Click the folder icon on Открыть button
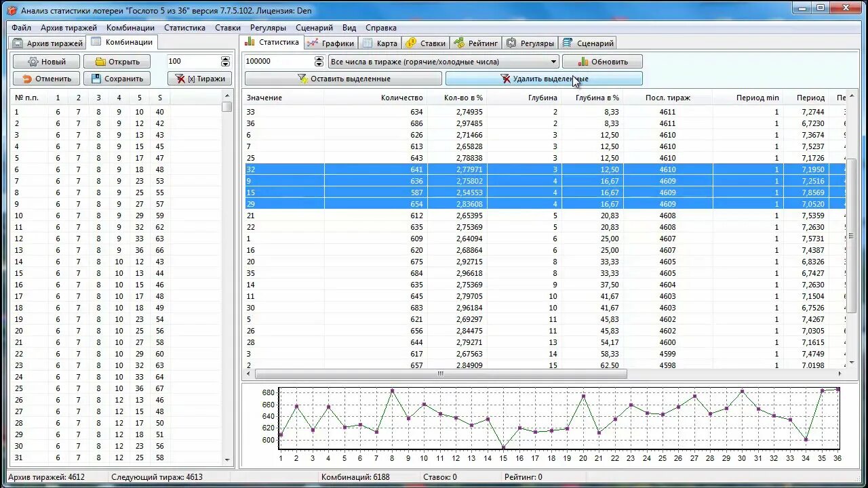This screenshot has width=868, height=488. [x=100, y=62]
